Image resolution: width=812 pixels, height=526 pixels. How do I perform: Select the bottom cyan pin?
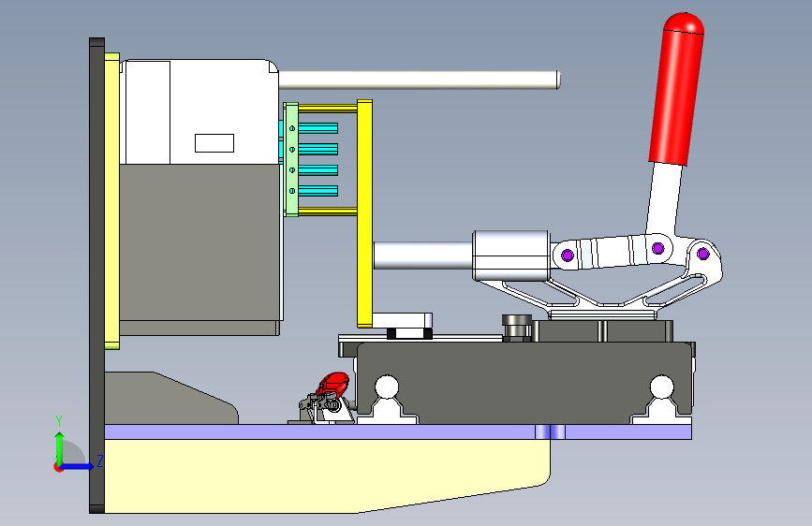click(x=318, y=191)
